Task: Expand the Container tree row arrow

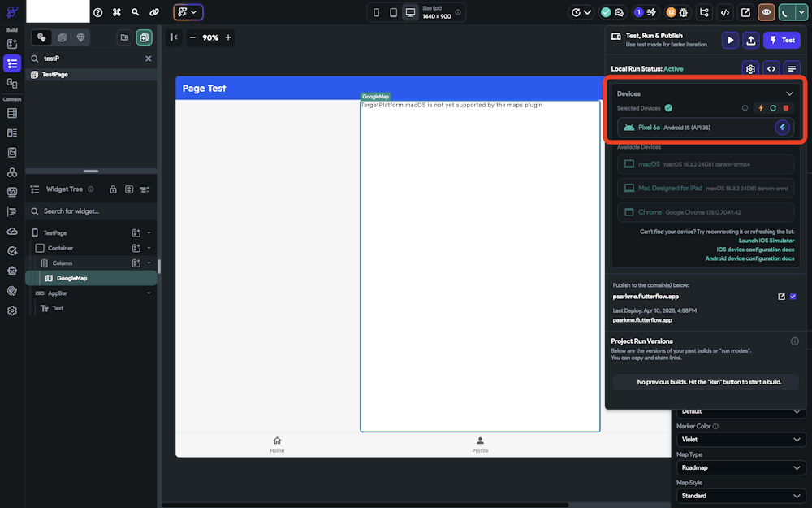Action: (x=149, y=248)
